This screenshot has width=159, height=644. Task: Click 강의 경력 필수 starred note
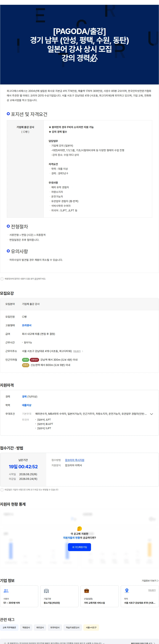[x=58, y=132]
